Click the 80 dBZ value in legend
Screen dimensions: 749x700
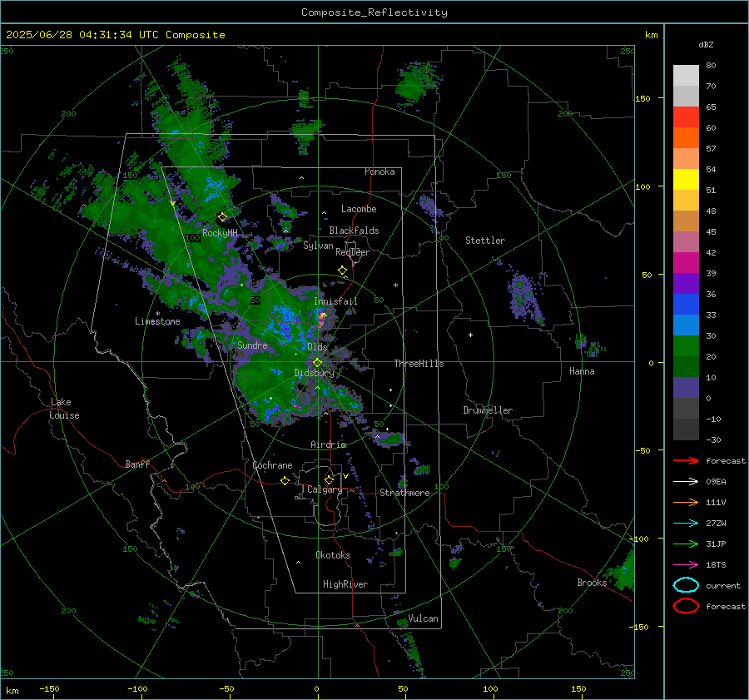click(711, 66)
